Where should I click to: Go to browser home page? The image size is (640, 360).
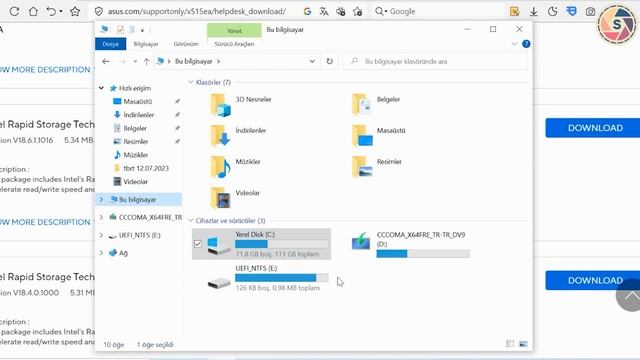pyautogui.click(x=33, y=11)
